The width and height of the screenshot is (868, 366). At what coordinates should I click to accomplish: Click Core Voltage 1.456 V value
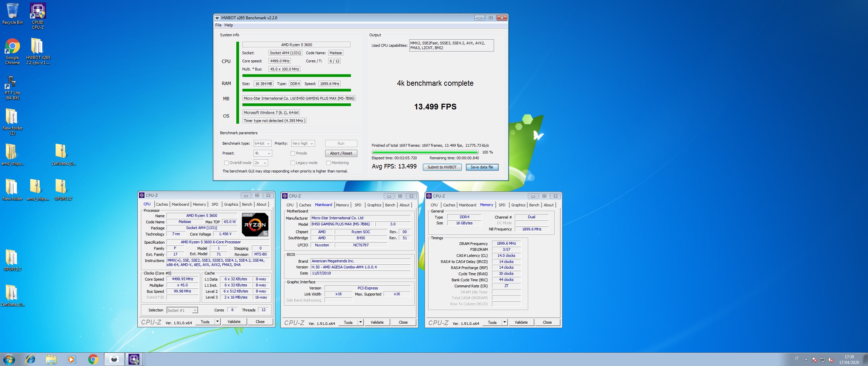[x=225, y=234]
